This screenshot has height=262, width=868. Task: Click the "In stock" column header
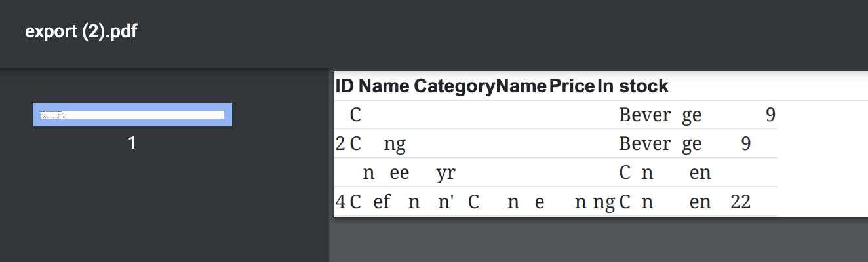[x=633, y=86]
